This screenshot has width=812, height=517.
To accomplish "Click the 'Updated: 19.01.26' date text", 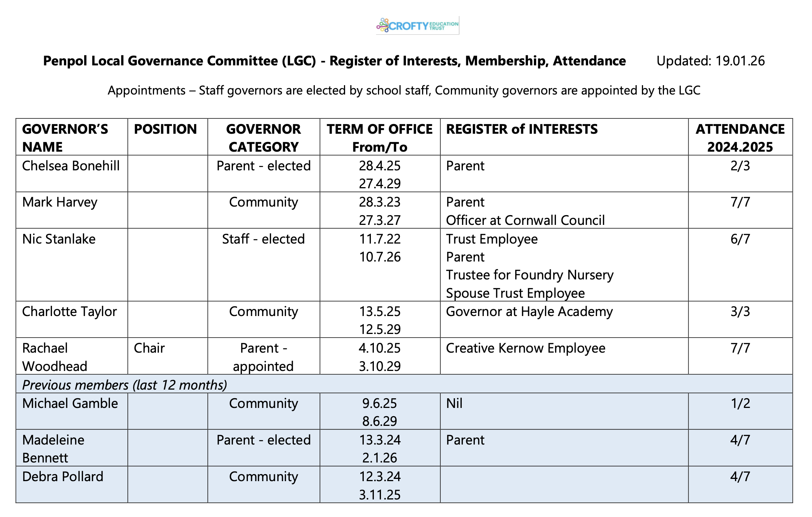I will [x=710, y=61].
